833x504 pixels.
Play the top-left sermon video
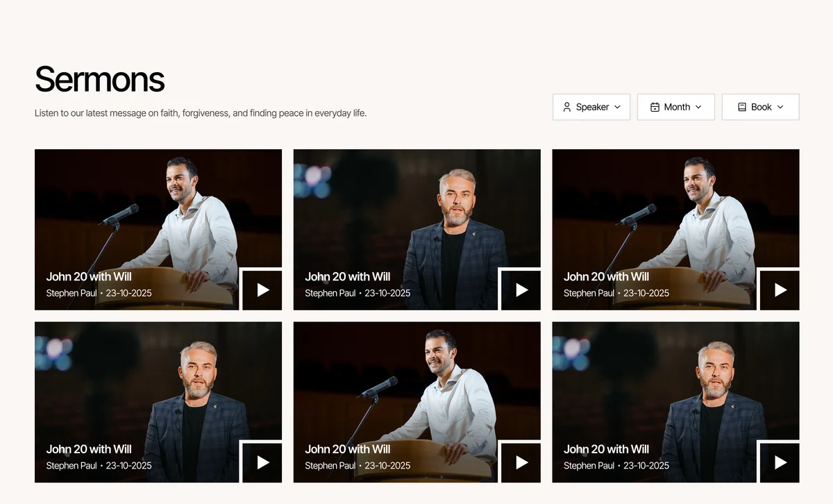(262, 289)
